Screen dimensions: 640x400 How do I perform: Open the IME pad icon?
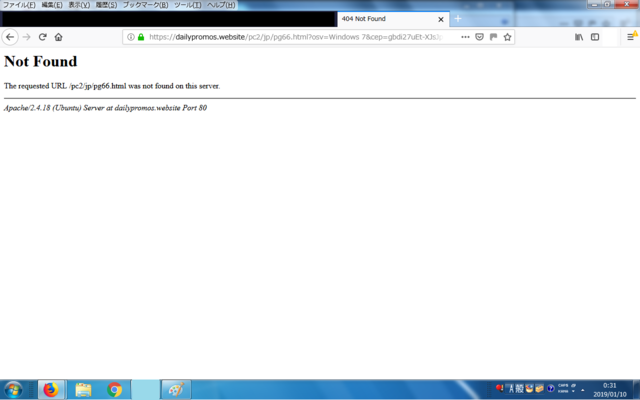(529, 389)
